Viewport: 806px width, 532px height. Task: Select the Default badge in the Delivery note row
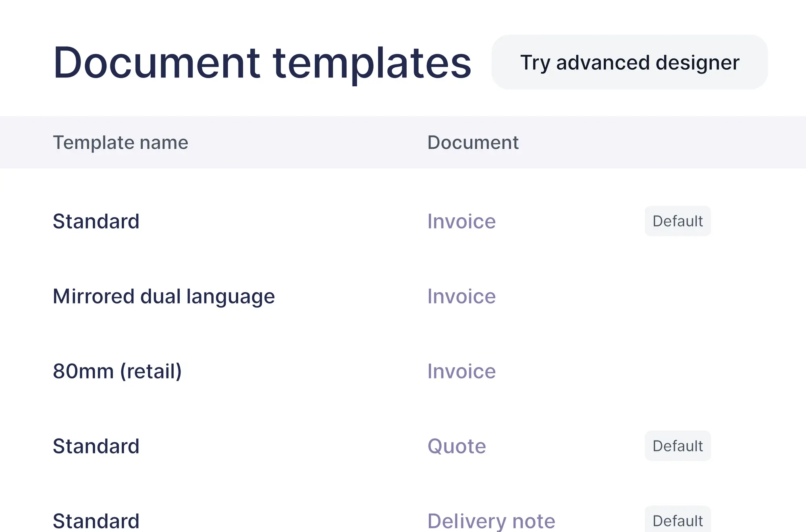coord(678,520)
